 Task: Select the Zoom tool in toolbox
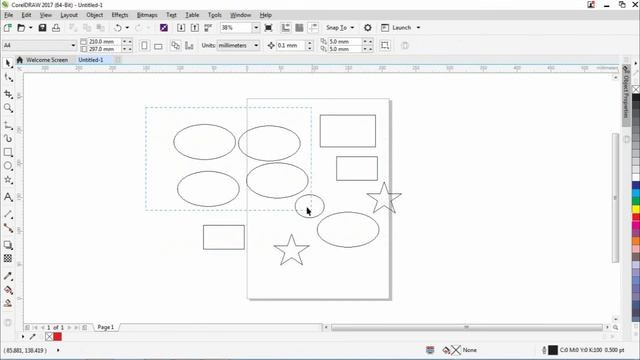point(8,108)
